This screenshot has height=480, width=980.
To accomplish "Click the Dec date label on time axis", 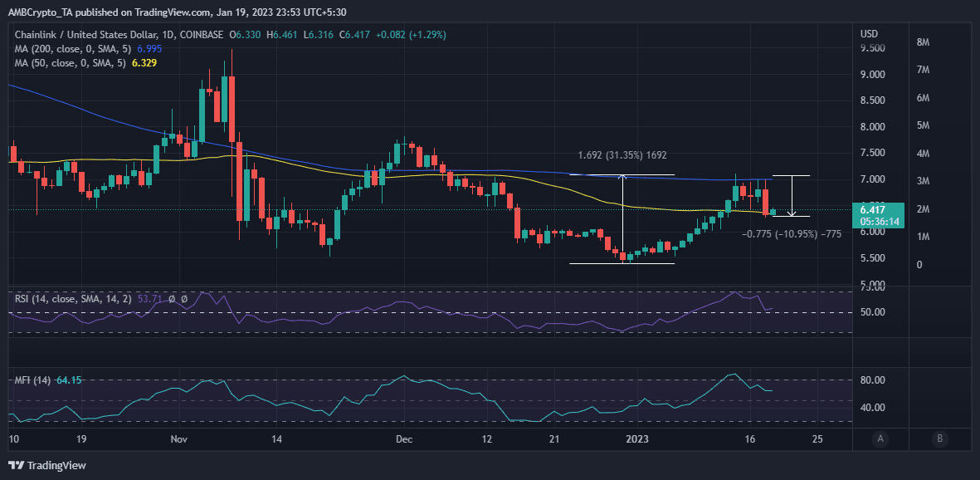I will click(404, 439).
